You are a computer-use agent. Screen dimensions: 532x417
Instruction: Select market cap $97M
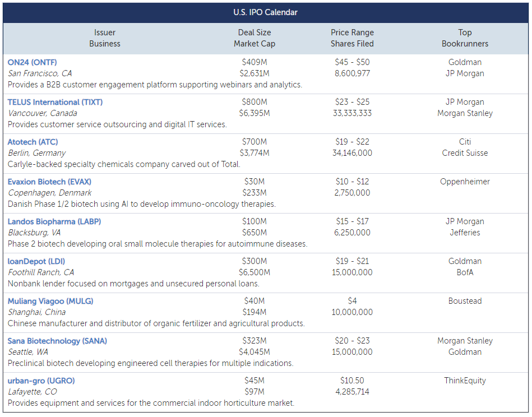coord(255,392)
